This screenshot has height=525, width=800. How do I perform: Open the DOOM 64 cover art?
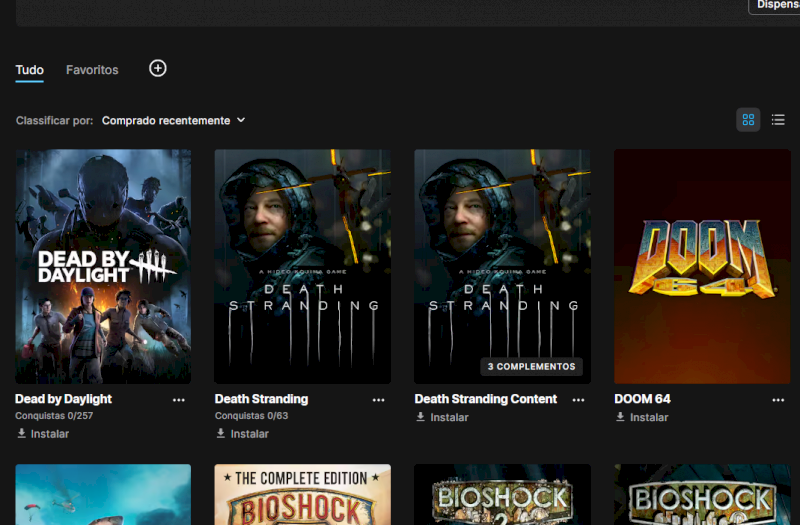tap(702, 266)
